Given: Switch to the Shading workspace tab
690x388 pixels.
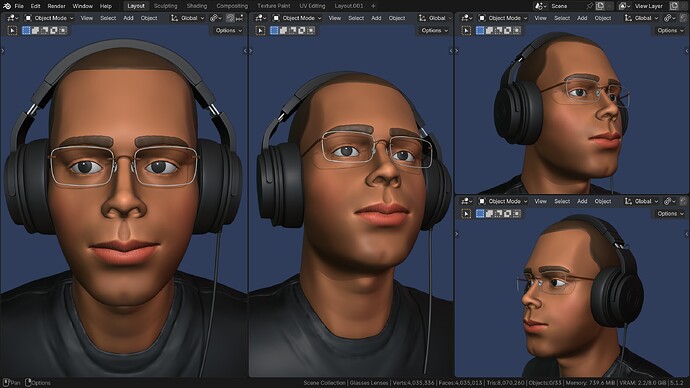Looking at the screenshot, I should tap(197, 6).
